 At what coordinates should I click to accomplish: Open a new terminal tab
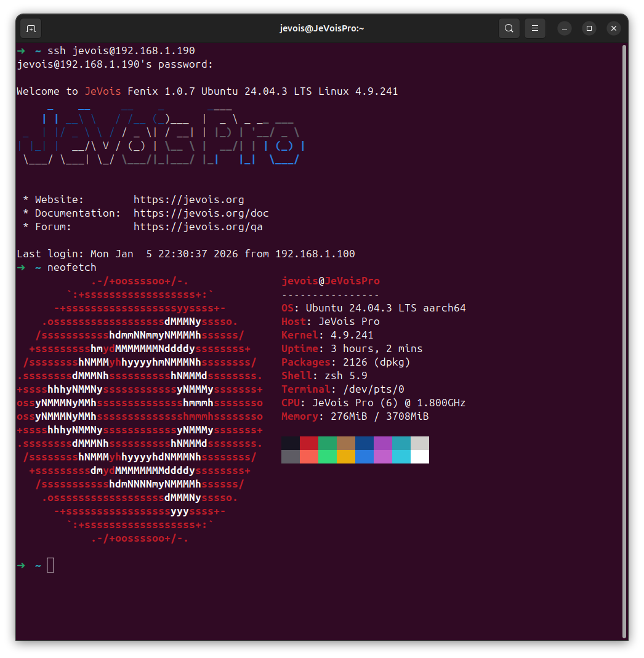click(30, 28)
